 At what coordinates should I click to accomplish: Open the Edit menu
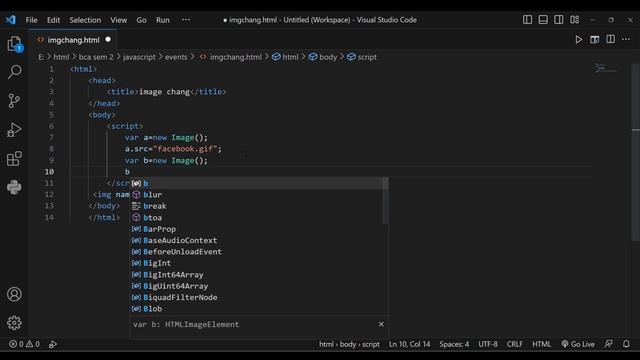point(53,20)
